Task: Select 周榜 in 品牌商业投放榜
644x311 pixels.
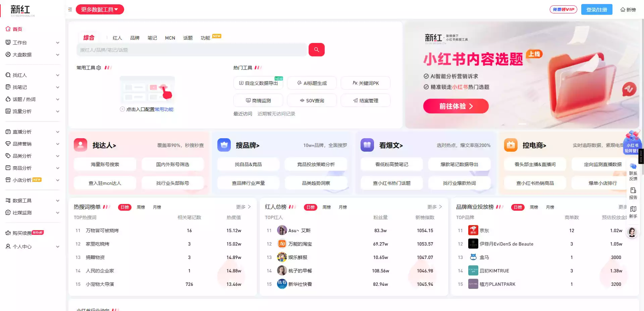Action: 534,207
